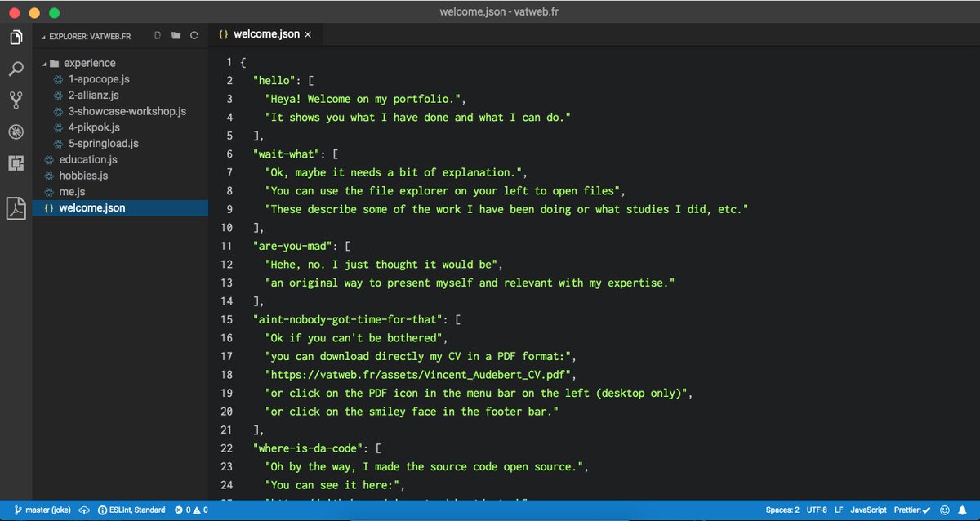This screenshot has height=521, width=980.
Task: Click JavaScript language mode
Action: coord(869,510)
